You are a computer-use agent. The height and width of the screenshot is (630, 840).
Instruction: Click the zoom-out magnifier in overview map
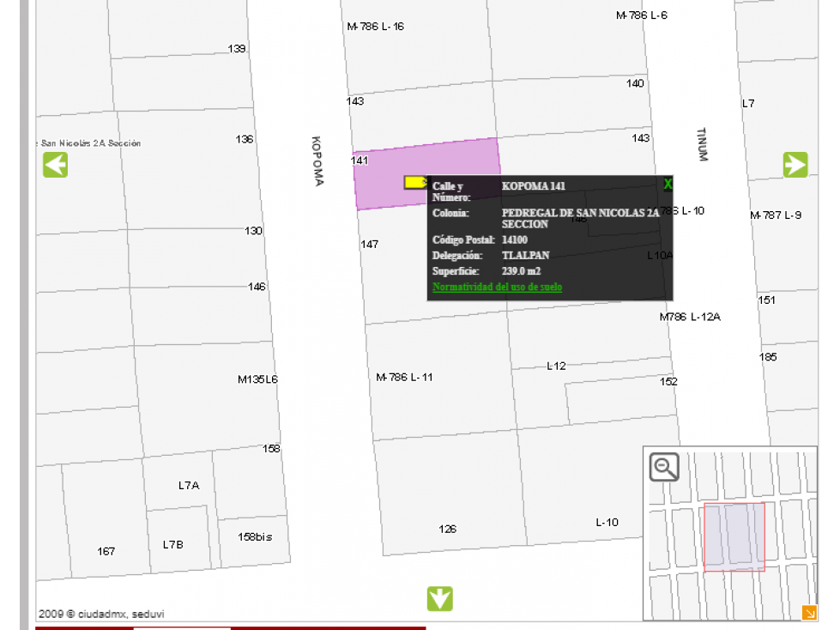click(664, 467)
